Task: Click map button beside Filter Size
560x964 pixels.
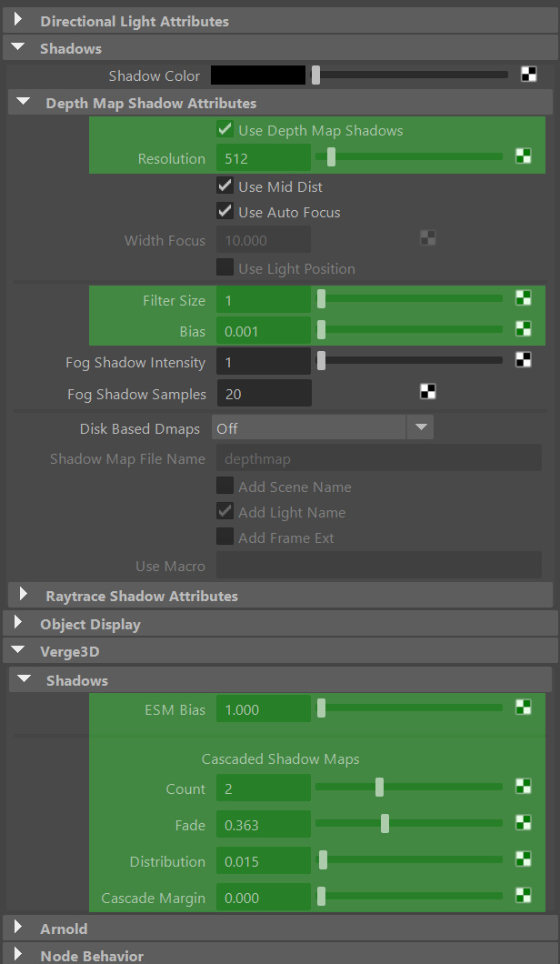Action: pyautogui.click(x=523, y=299)
